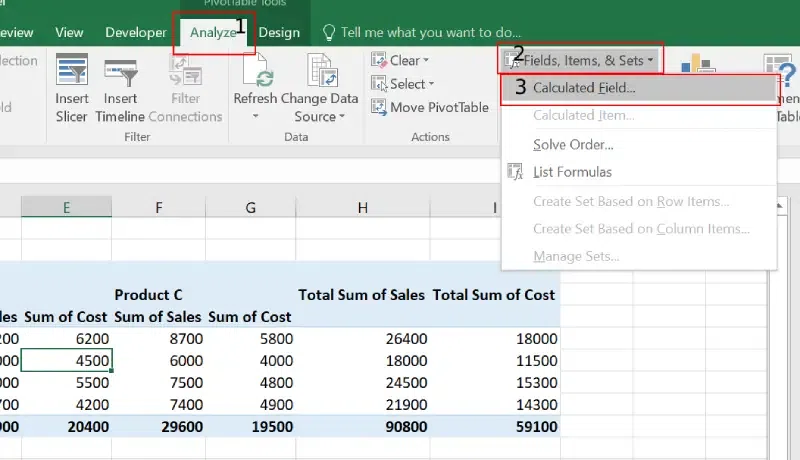Viewport: 800px width, 460px height.
Task: Select Solve Order menu entry
Action: pyautogui.click(x=573, y=145)
